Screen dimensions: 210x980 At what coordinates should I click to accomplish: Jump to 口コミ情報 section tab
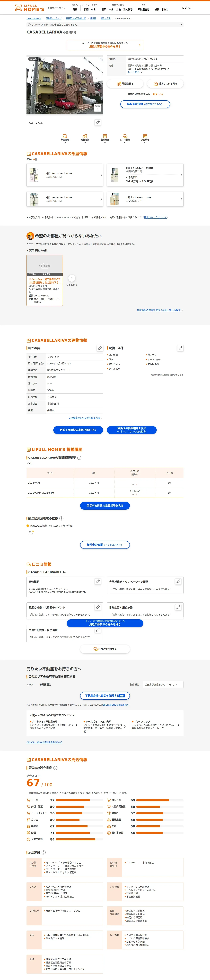[x=125, y=139]
